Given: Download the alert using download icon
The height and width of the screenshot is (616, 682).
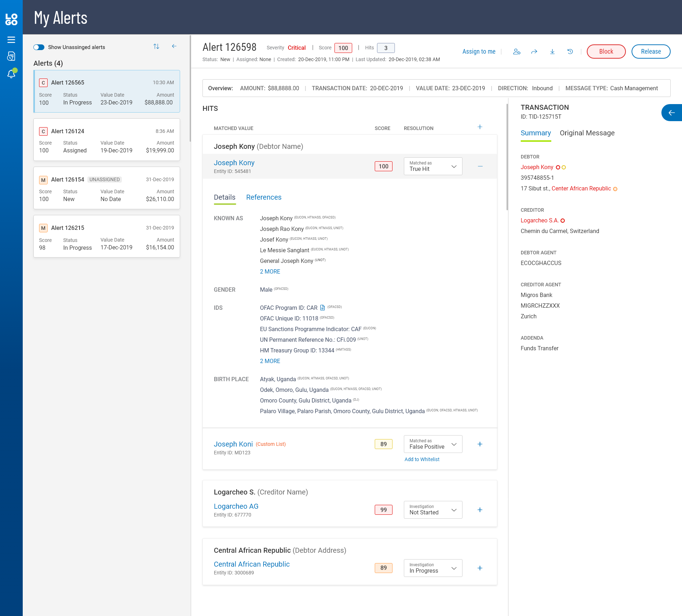Looking at the screenshot, I should click(552, 52).
